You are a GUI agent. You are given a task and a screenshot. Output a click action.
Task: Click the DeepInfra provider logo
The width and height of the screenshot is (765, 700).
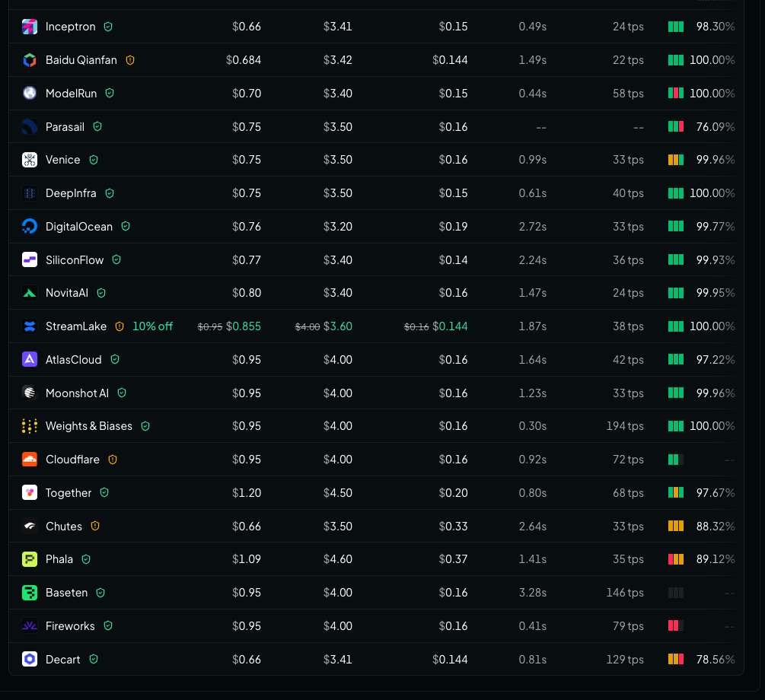click(x=29, y=193)
